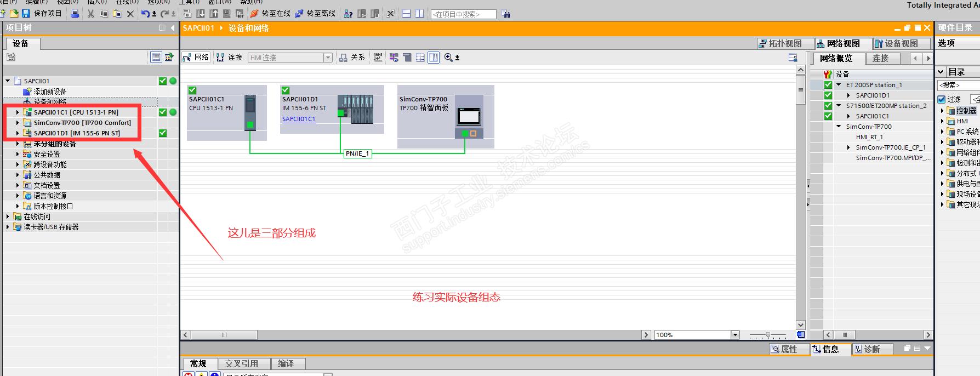The width and height of the screenshot is (980, 376).
Task: Click Upload from device icon
Action: coord(213,14)
